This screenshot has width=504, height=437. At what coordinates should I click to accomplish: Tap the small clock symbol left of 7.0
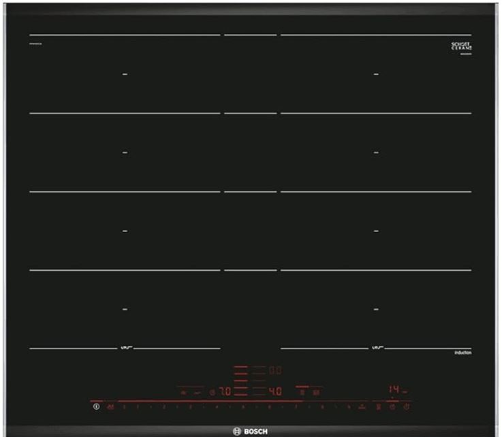tap(212, 392)
